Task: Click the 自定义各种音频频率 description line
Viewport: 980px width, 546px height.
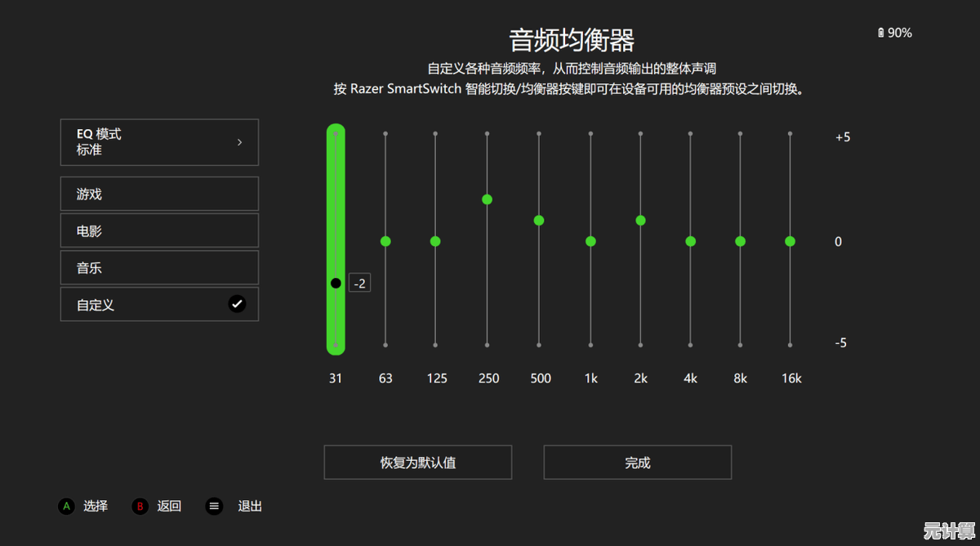Action: (x=572, y=69)
